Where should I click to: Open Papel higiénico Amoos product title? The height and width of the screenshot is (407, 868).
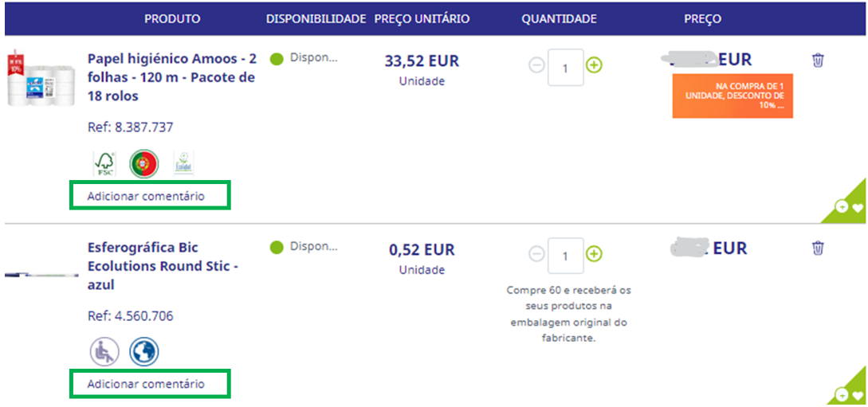click(171, 78)
